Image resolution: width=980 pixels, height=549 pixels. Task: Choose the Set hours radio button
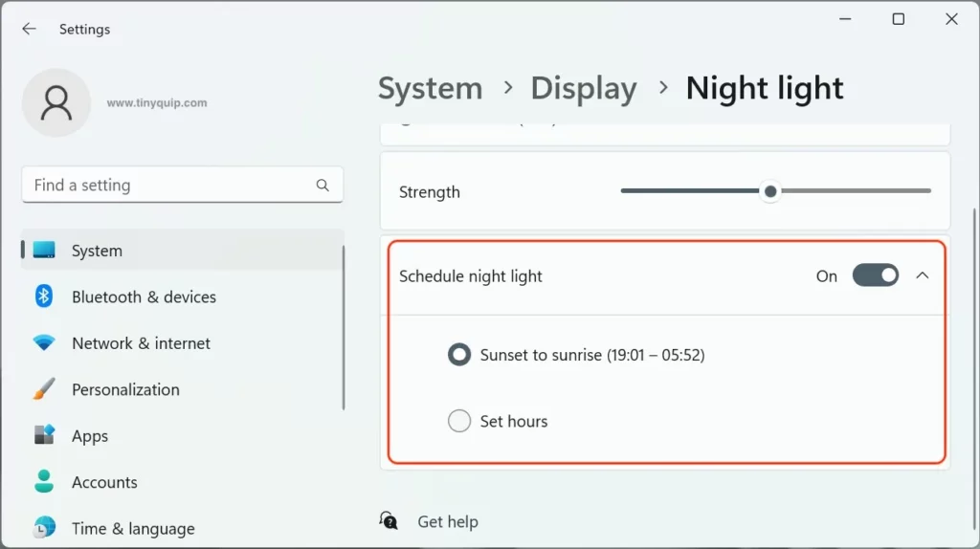point(459,421)
